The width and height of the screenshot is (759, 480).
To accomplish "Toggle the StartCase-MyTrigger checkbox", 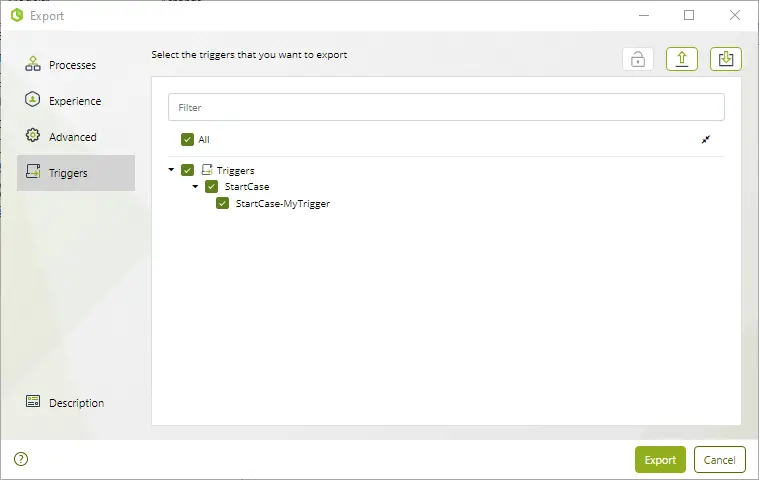I will [223, 203].
